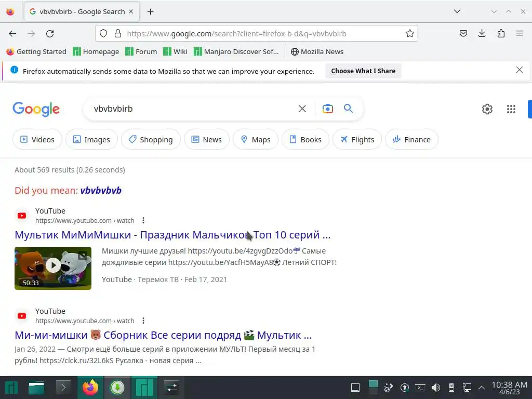Open the Manjaro application launcher
Image resolution: width=532 pixels, height=399 pixels.
tap(11, 388)
